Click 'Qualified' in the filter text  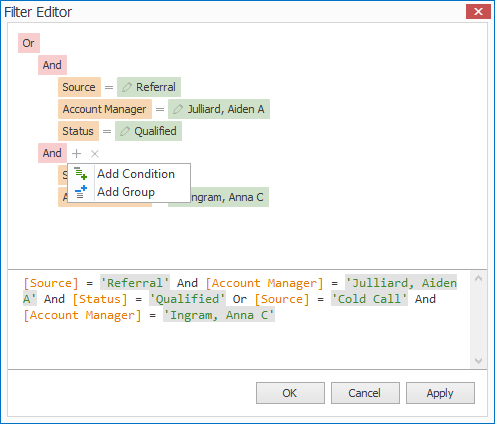point(187,299)
